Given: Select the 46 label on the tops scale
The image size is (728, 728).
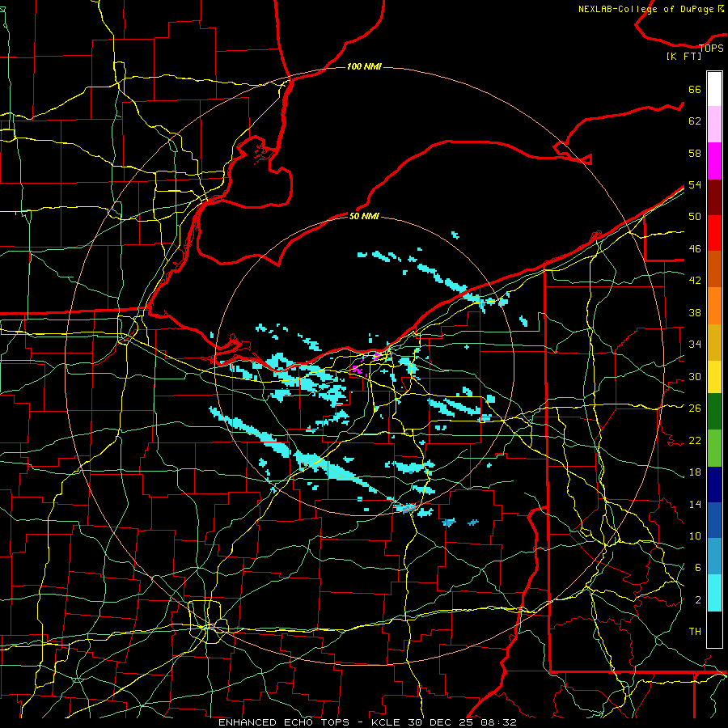Looking at the screenshot, I should 695,249.
